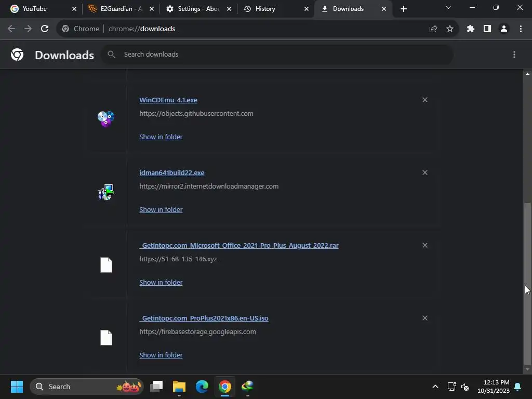Switch to the Settings - About tab

pos(198,9)
